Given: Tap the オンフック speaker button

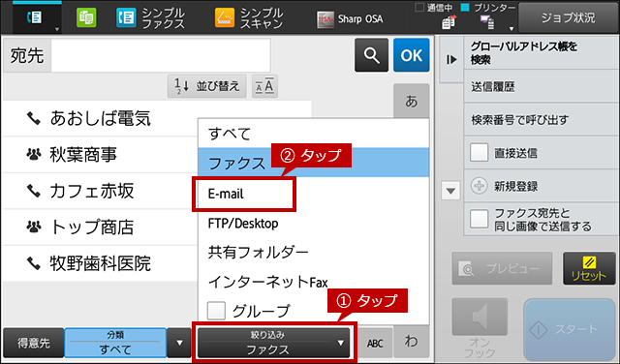Looking at the screenshot, I should click(480, 318).
